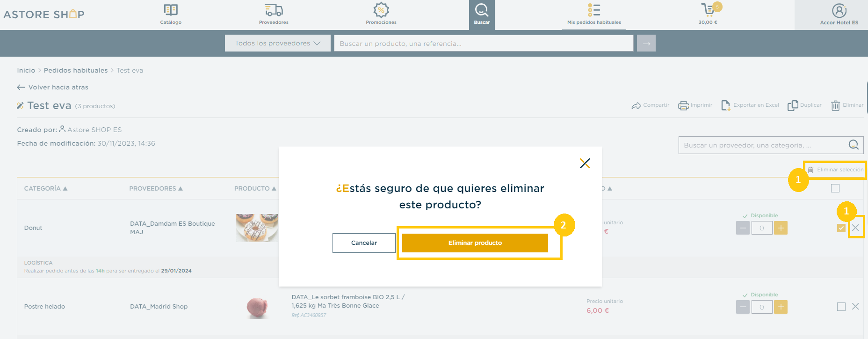Open the Accor Hotel ES account menu

[x=839, y=15]
